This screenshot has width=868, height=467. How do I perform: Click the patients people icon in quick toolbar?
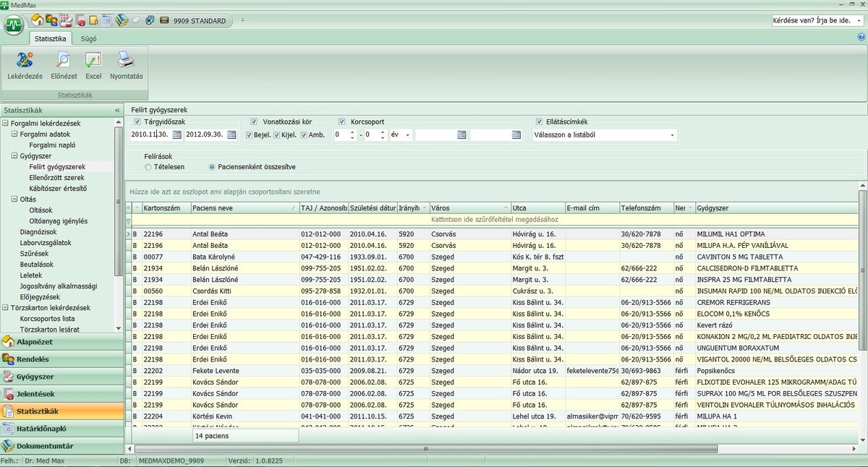tap(51, 20)
